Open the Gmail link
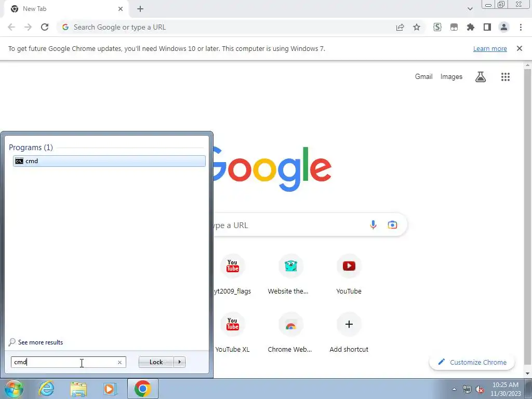 point(424,77)
